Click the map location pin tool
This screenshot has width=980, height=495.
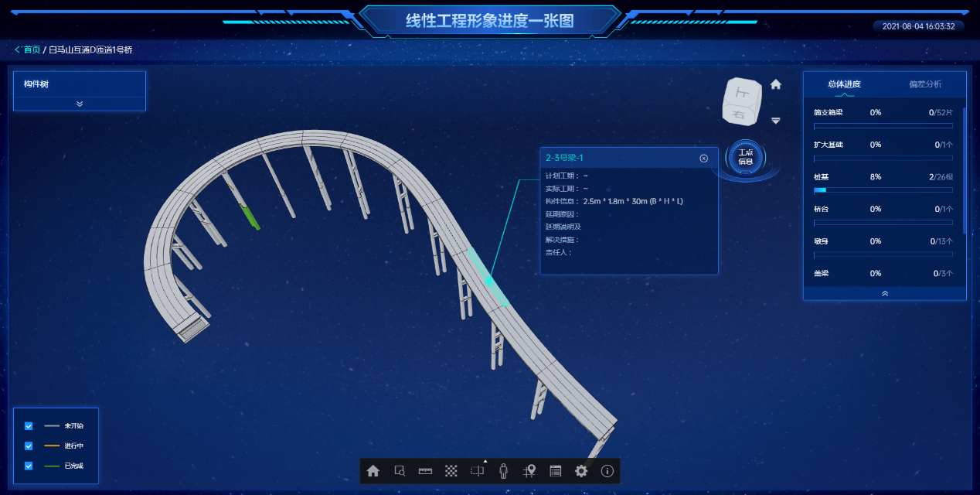tap(529, 471)
